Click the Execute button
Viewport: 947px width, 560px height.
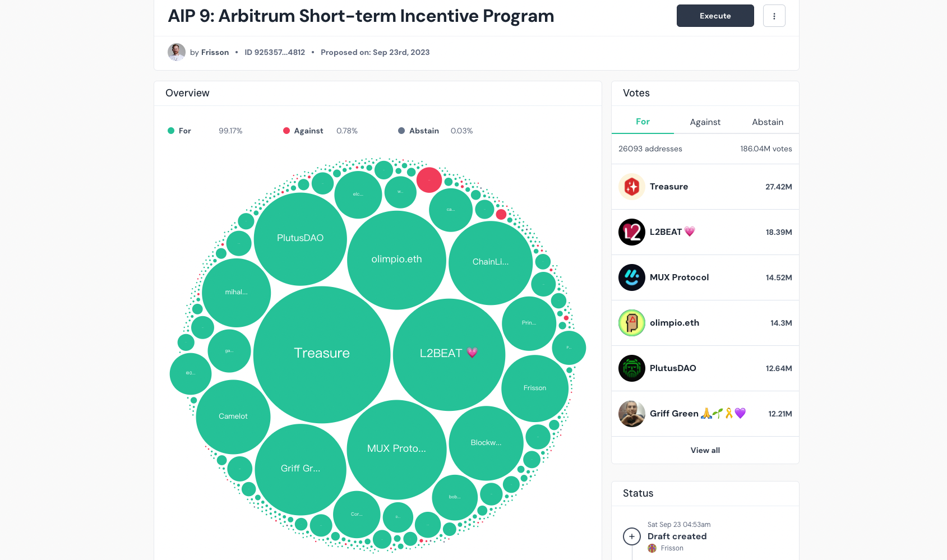tap(715, 16)
